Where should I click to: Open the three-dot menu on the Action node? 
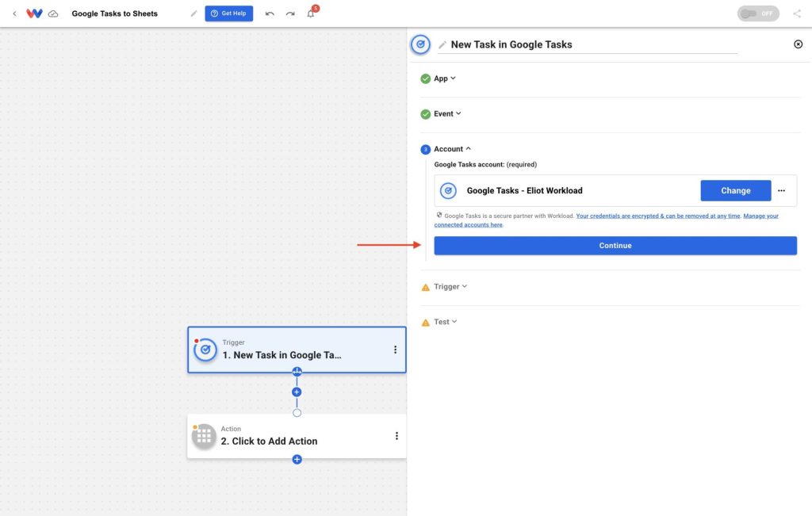click(396, 436)
